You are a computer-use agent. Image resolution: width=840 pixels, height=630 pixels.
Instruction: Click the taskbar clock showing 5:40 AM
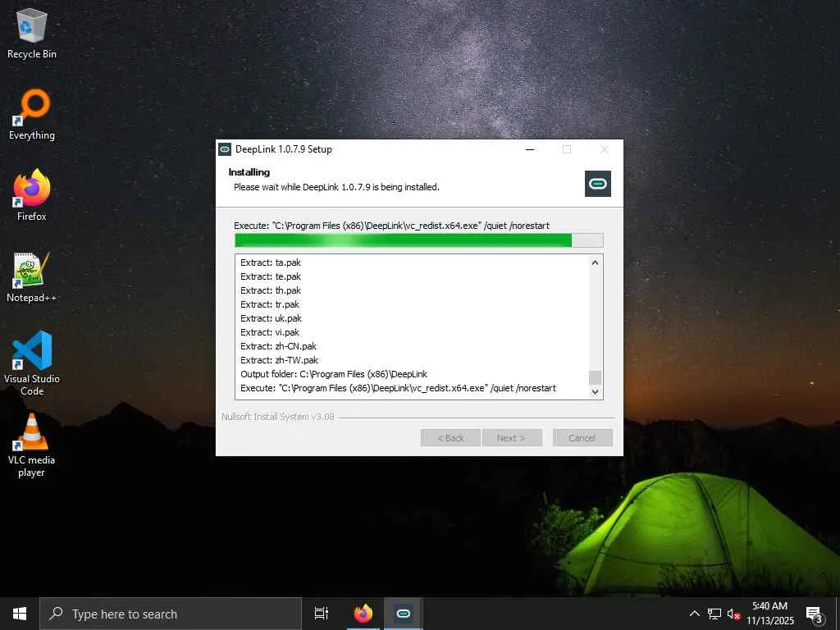769,606
